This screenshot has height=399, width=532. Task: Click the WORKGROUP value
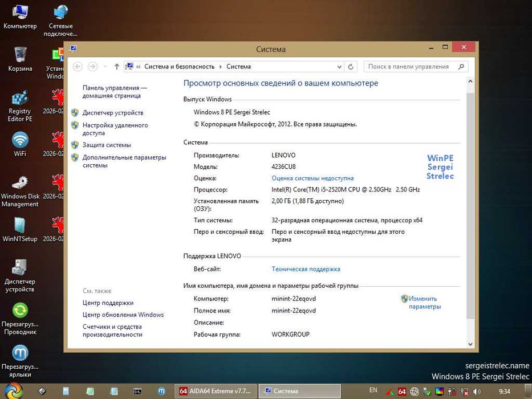pyautogui.click(x=290, y=334)
